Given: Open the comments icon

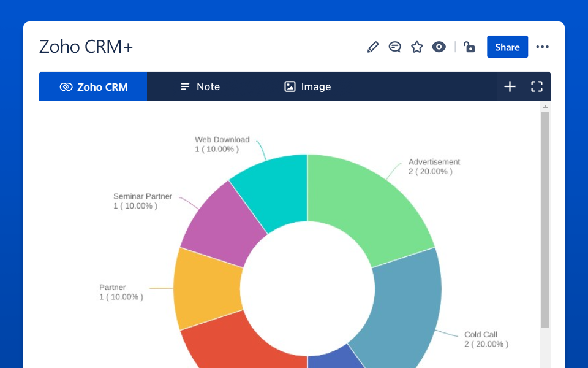Looking at the screenshot, I should 395,47.
